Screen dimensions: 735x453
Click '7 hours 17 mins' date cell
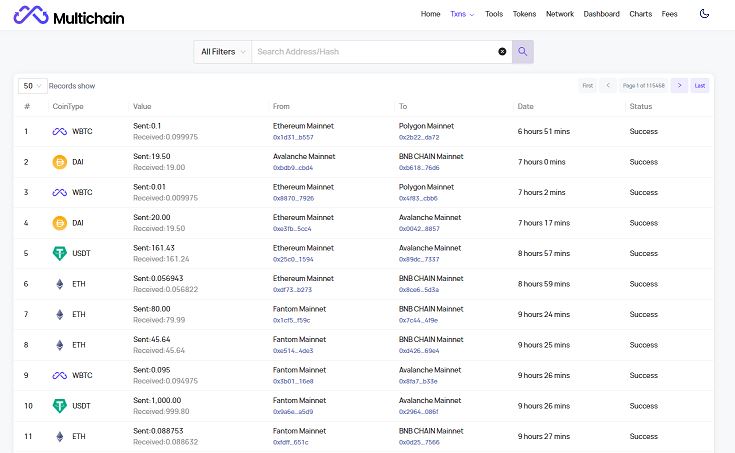coord(544,223)
